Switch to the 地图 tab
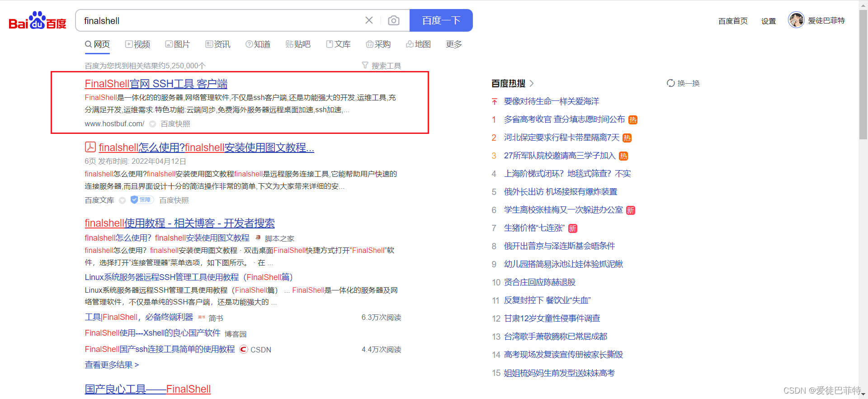 pyautogui.click(x=418, y=44)
